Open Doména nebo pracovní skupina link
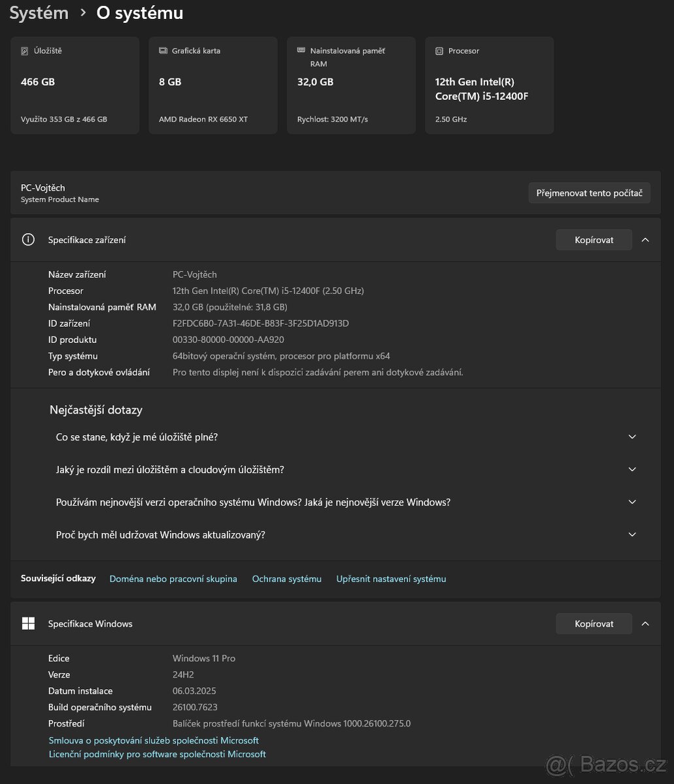This screenshot has height=784, width=674. pyautogui.click(x=173, y=579)
